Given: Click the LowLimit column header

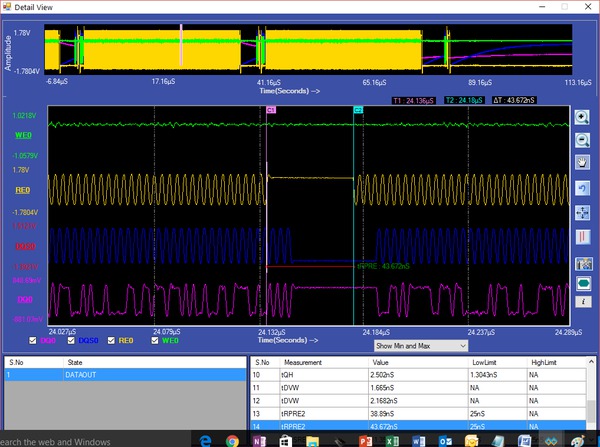Looking at the screenshot, I should coord(484,361).
